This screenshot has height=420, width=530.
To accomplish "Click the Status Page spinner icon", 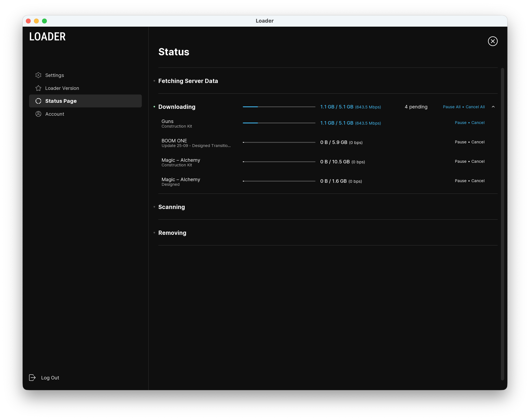I will pos(38,101).
